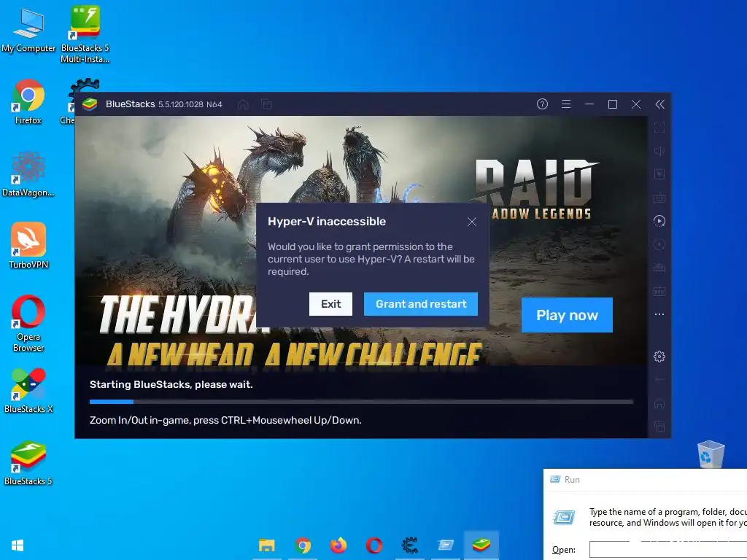Open Cheat Engine from the taskbar

[410, 545]
